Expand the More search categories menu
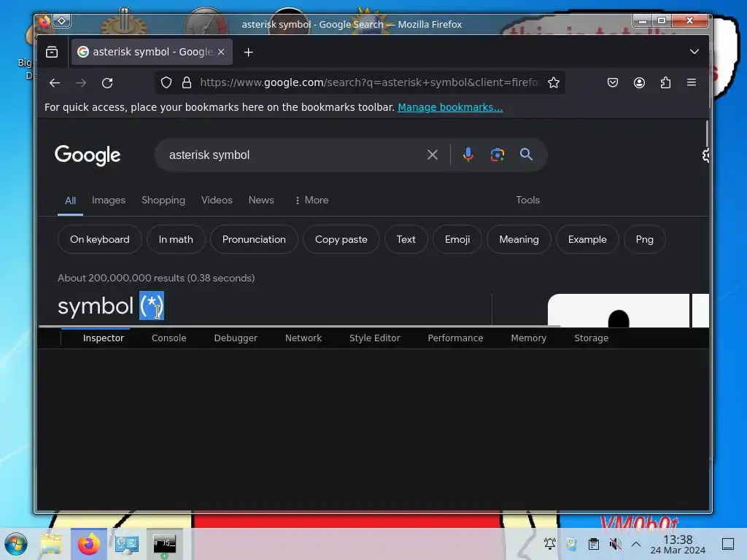This screenshot has height=560, width=747. (311, 200)
